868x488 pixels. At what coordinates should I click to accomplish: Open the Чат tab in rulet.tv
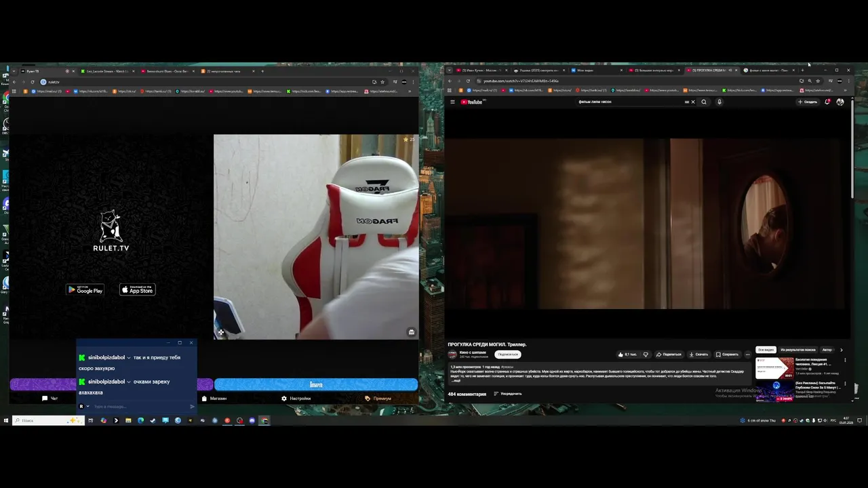[50, 399]
